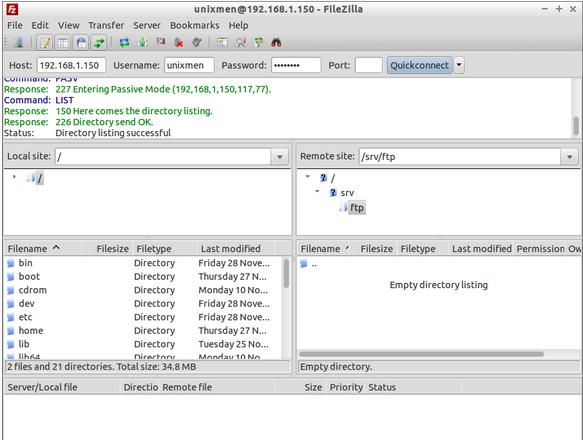Collapse the remote root tree node

307,176
